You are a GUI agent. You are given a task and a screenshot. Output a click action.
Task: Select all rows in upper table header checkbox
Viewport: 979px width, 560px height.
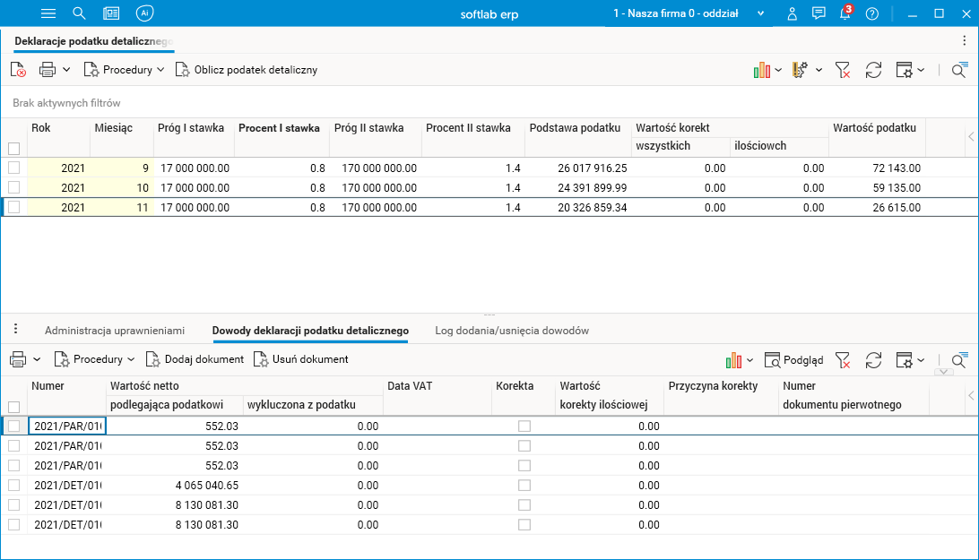[13, 148]
